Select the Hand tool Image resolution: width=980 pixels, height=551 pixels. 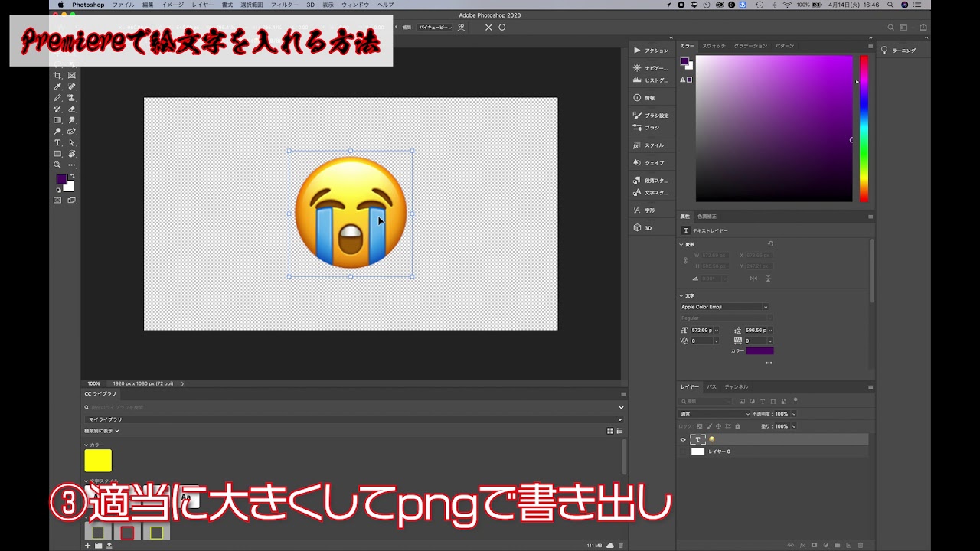(x=71, y=154)
